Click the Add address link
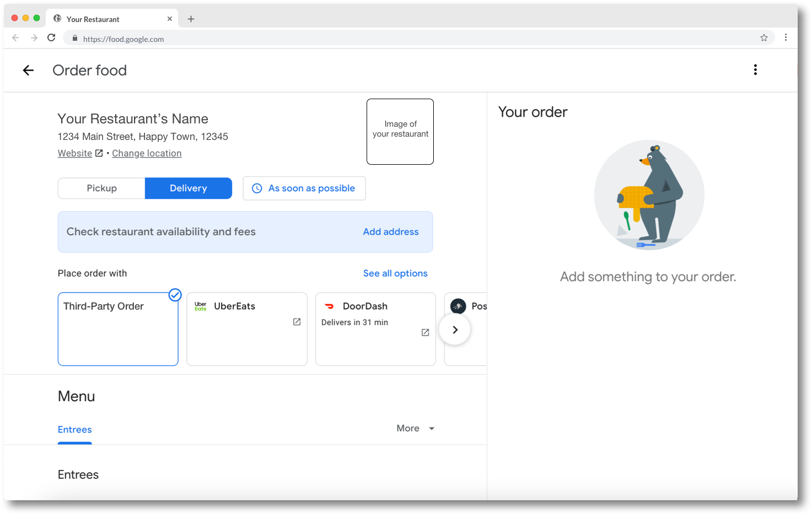The height and width of the screenshot is (514, 812). click(x=390, y=232)
